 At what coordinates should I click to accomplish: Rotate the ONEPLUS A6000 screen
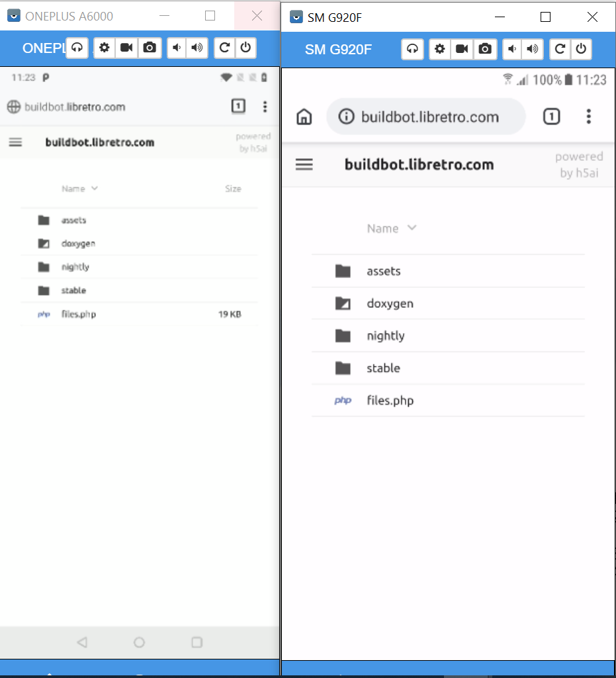point(224,48)
